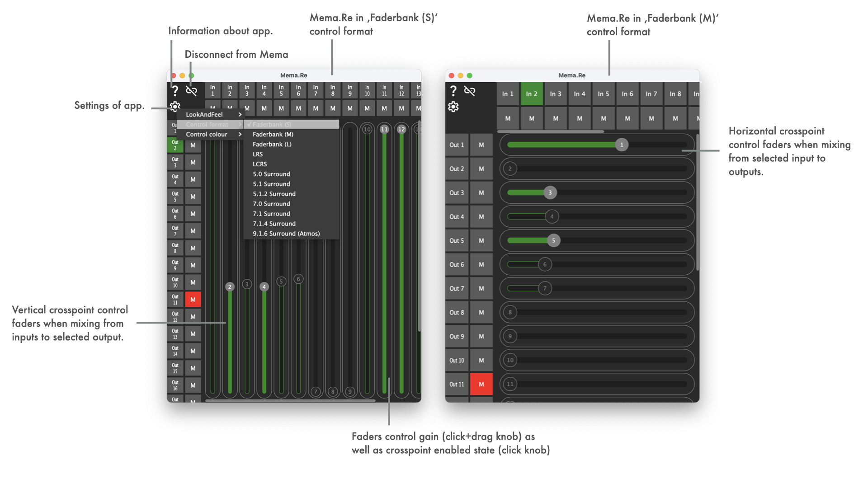Unmute the red Out 11 M in left window

(x=193, y=300)
